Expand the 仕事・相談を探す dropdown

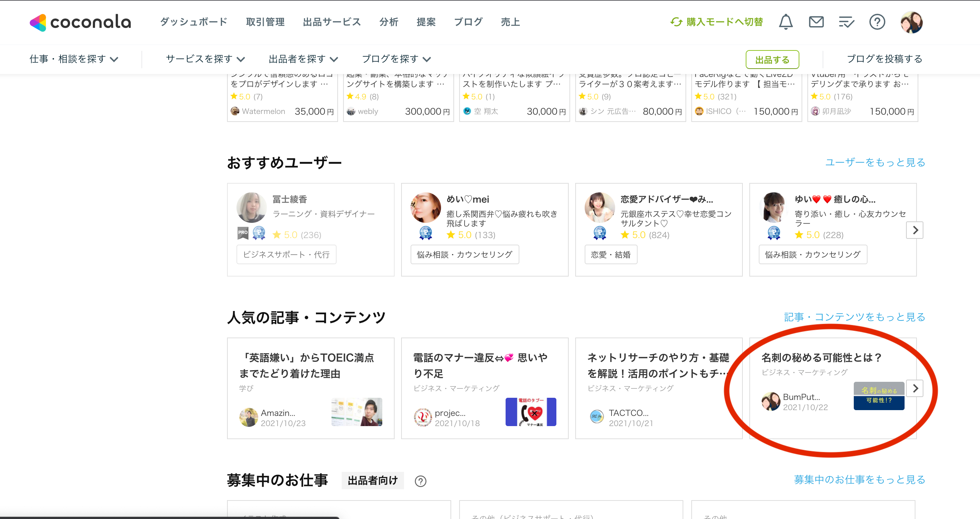tap(74, 59)
